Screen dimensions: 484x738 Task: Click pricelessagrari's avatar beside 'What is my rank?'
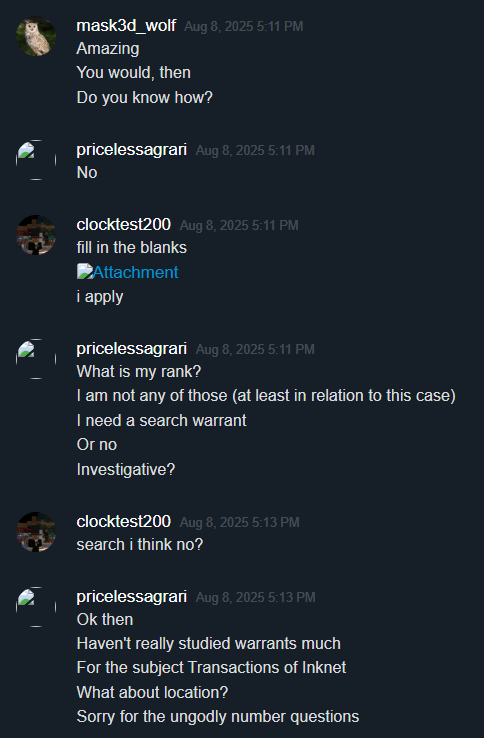click(x=36, y=359)
